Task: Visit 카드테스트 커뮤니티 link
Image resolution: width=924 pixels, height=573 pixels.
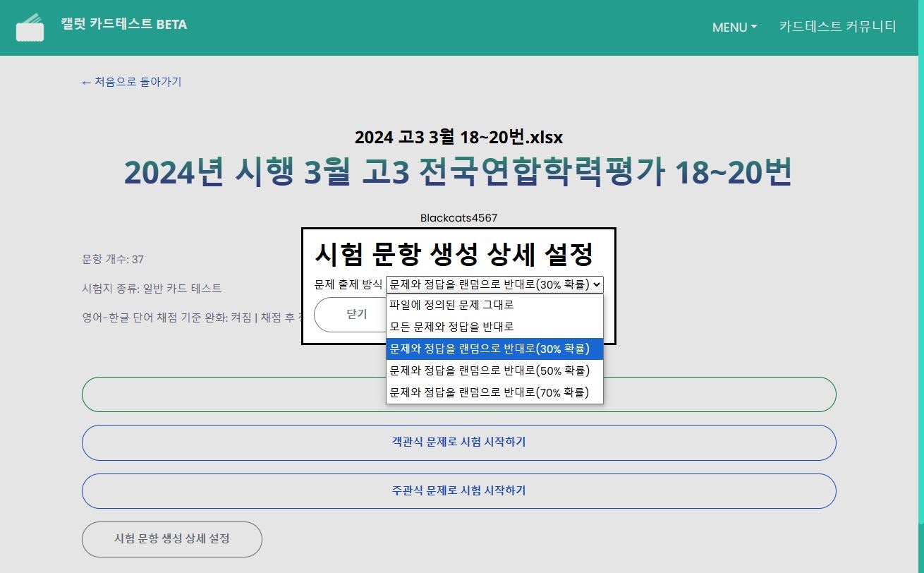Action: coord(837,27)
